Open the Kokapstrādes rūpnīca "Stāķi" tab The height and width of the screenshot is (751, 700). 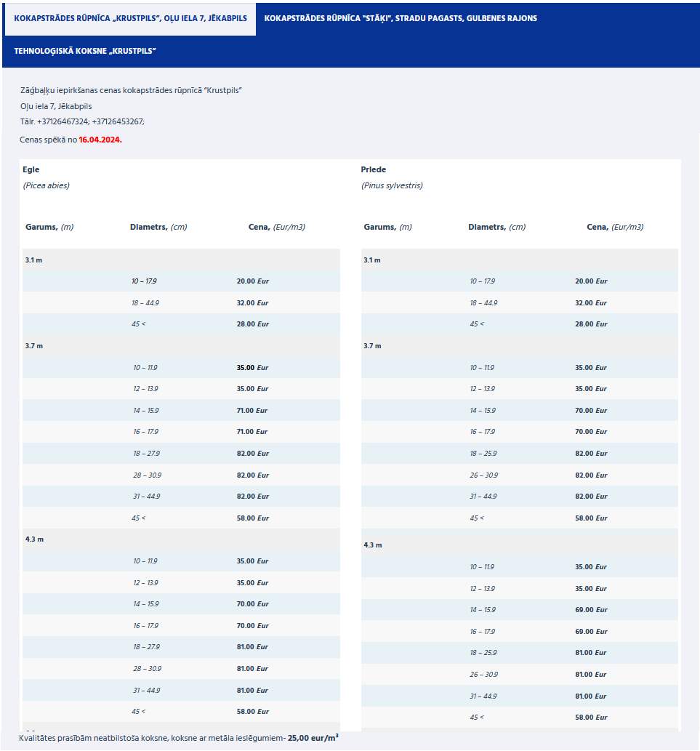click(401, 18)
